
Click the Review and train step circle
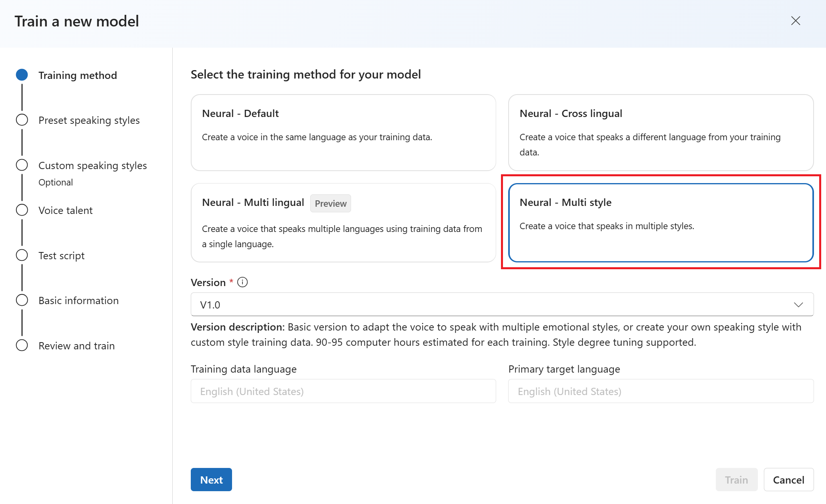[x=22, y=345]
